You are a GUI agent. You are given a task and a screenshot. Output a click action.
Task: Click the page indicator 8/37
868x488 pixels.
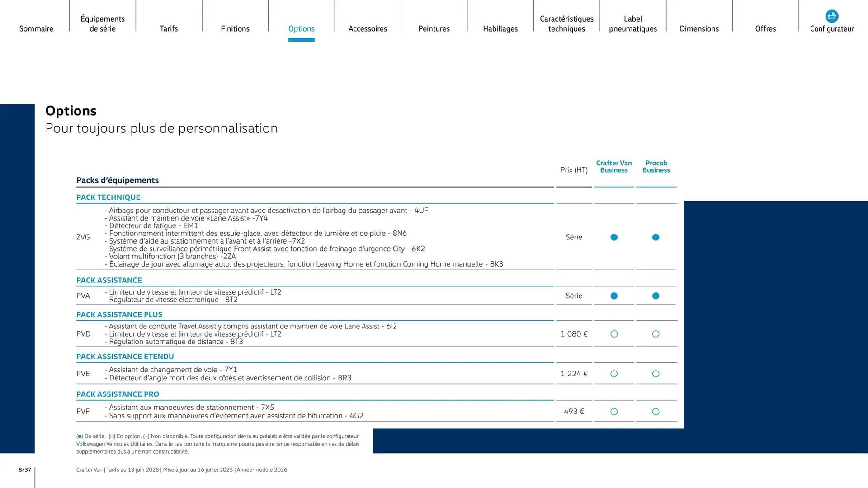24,469
